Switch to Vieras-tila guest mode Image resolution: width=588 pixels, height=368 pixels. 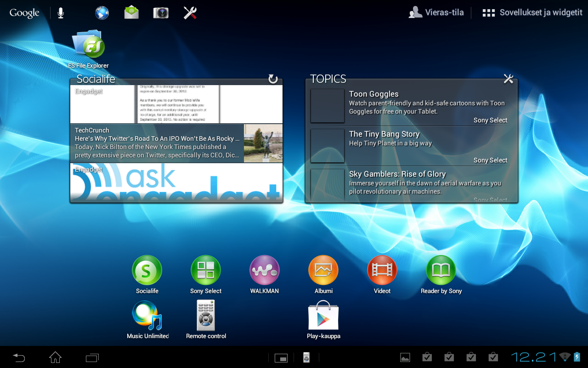[436, 13]
